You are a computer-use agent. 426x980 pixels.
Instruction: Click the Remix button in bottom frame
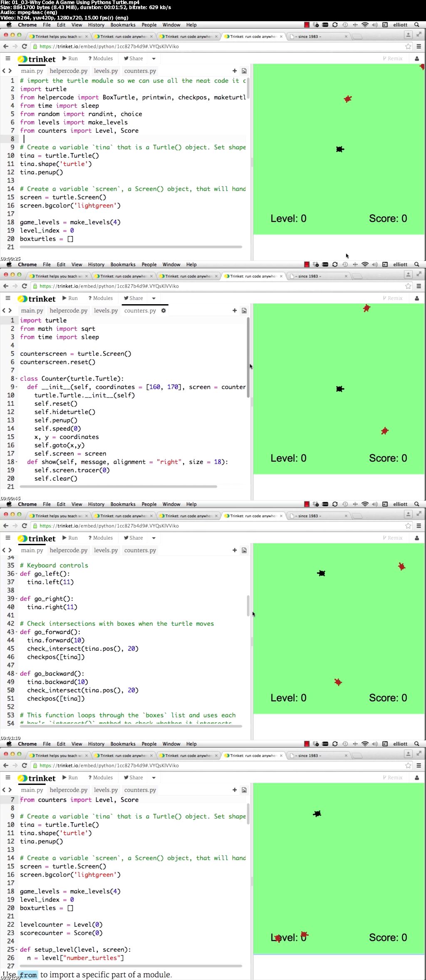[x=393, y=778]
